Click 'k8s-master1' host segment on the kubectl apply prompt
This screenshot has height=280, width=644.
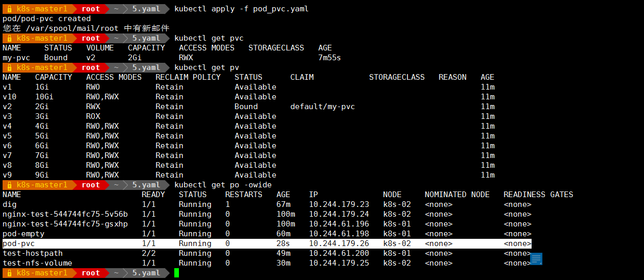coord(42,9)
